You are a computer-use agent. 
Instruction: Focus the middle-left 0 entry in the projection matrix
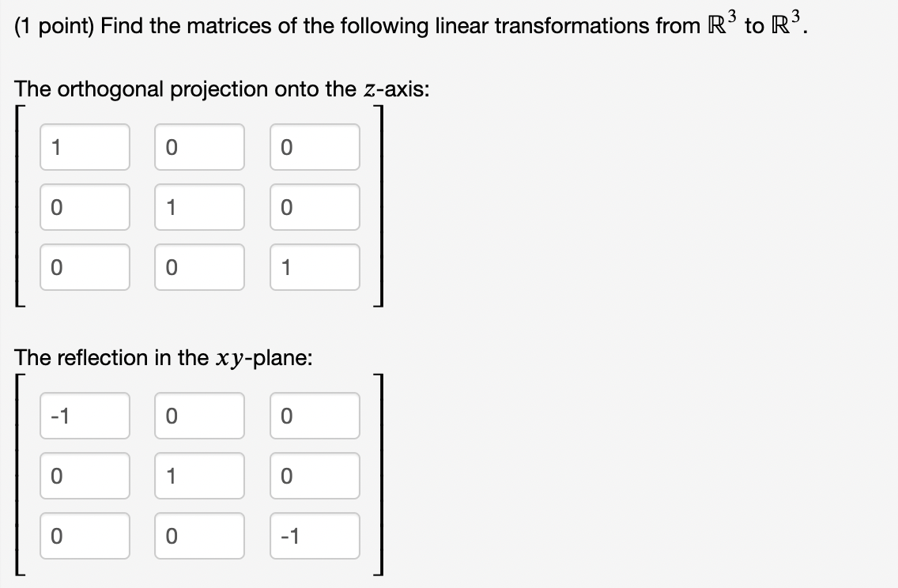click(85, 207)
